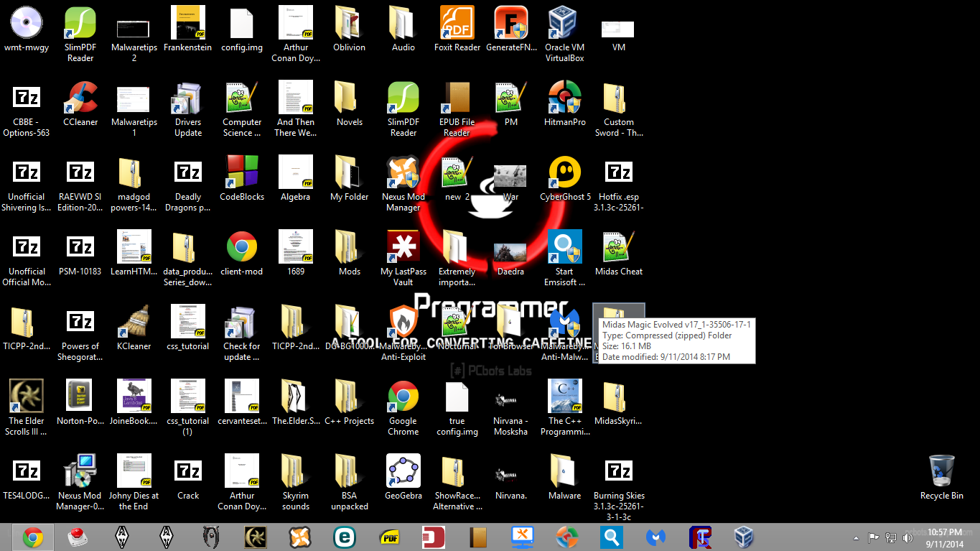Screen dimensions: 980x551
Task: Select the KCleaner desktop shortcut
Action: [x=134, y=327]
